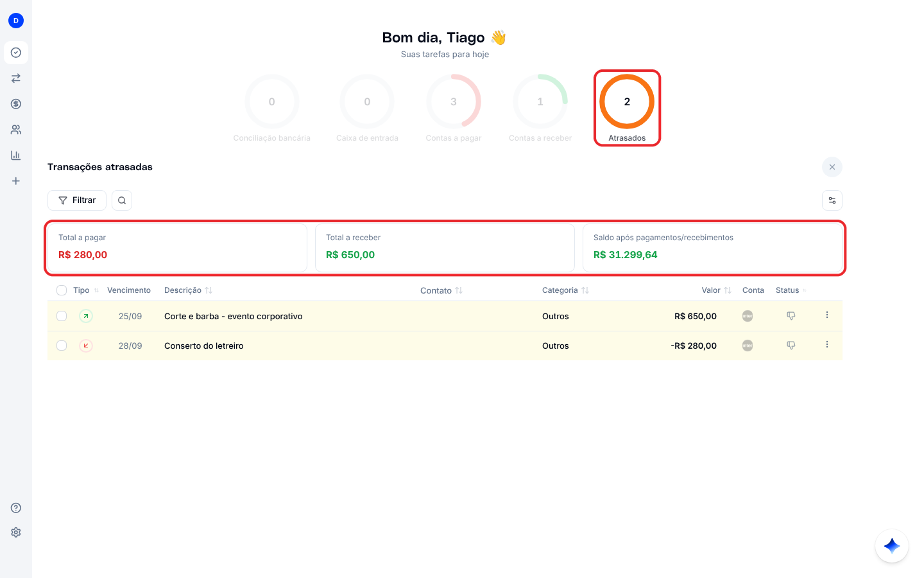This screenshot has height=578, width=924.
Task: Open the transfers arrows sidebar icon
Action: click(x=16, y=78)
